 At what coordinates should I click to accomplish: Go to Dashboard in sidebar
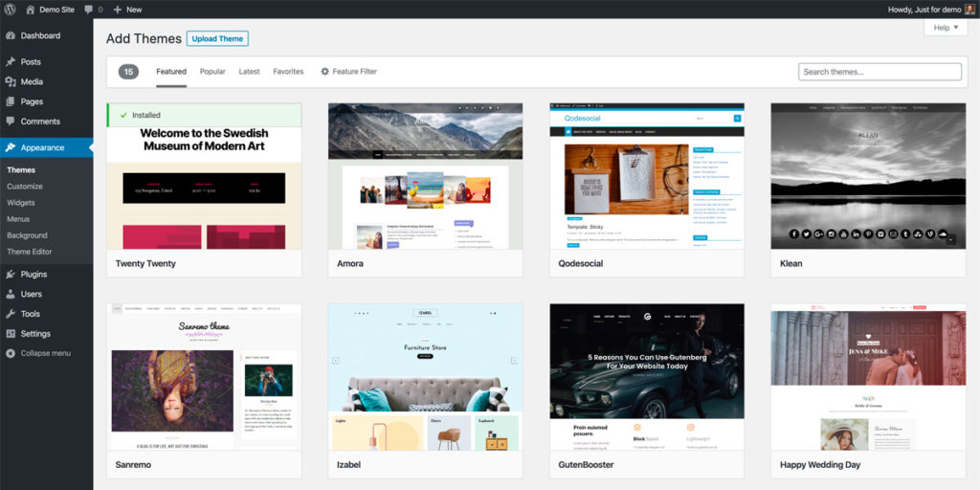pyautogui.click(x=40, y=35)
